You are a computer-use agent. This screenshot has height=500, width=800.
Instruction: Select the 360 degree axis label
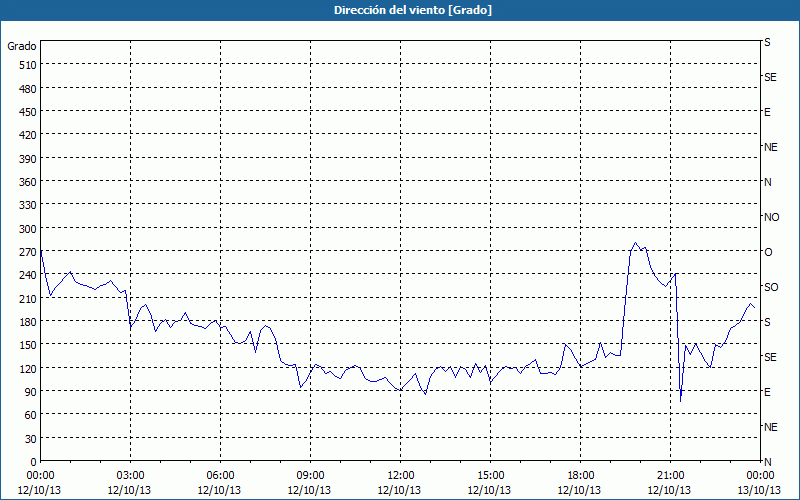click(x=28, y=182)
